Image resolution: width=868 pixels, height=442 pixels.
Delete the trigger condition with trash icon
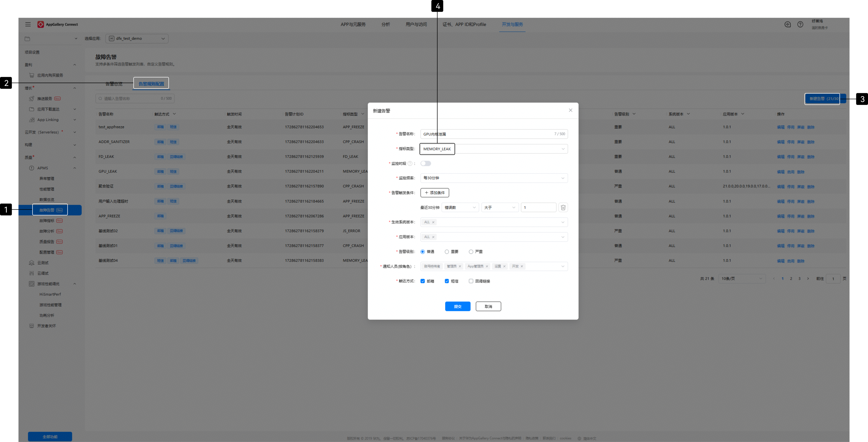click(x=563, y=207)
